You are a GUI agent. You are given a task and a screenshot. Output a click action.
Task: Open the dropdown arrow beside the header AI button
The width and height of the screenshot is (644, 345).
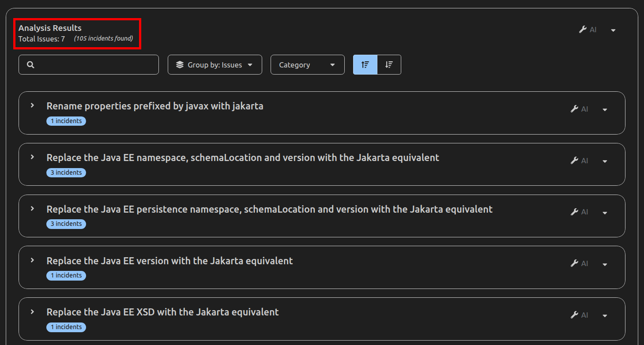click(613, 30)
